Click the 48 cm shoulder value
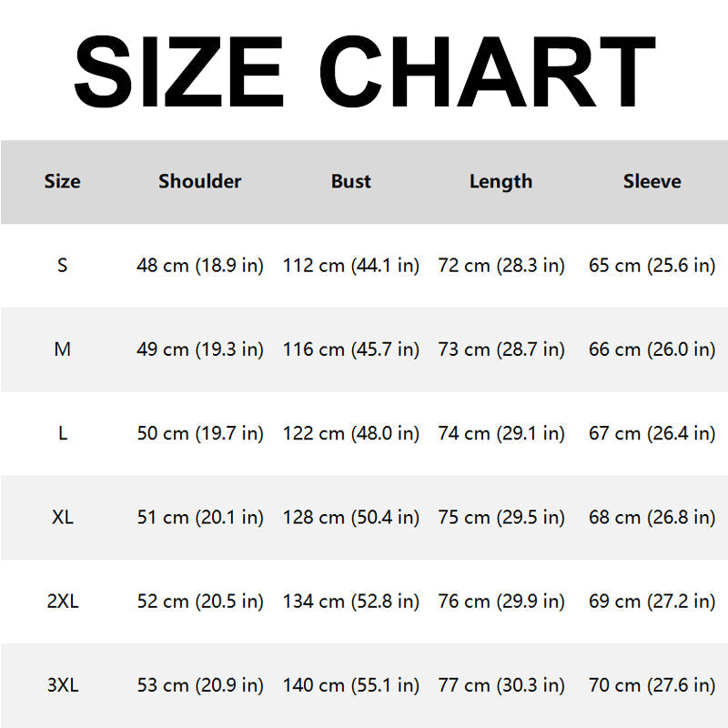The height and width of the screenshot is (728, 728). coord(199,266)
